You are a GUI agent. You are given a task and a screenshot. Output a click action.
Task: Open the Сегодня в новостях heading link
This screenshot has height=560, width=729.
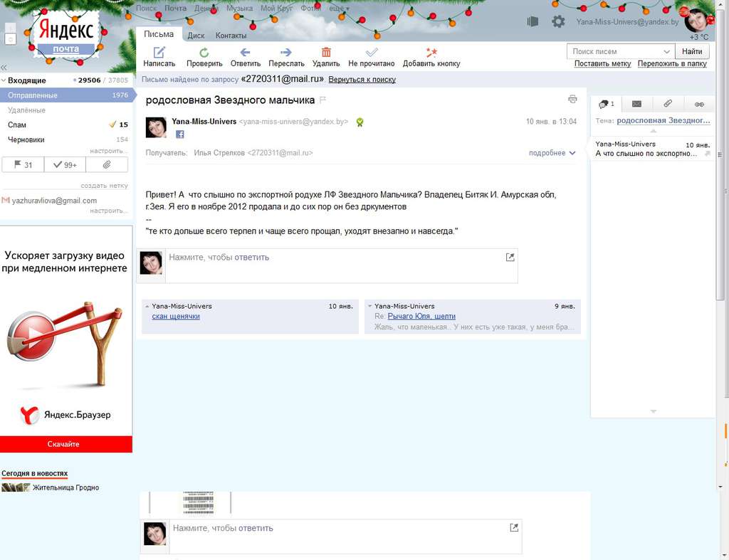[x=34, y=474]
